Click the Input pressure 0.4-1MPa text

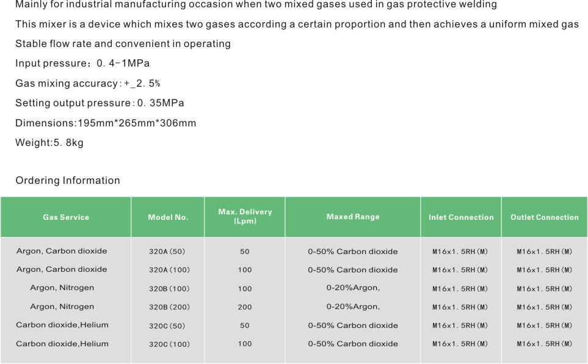tap(82, 64)
